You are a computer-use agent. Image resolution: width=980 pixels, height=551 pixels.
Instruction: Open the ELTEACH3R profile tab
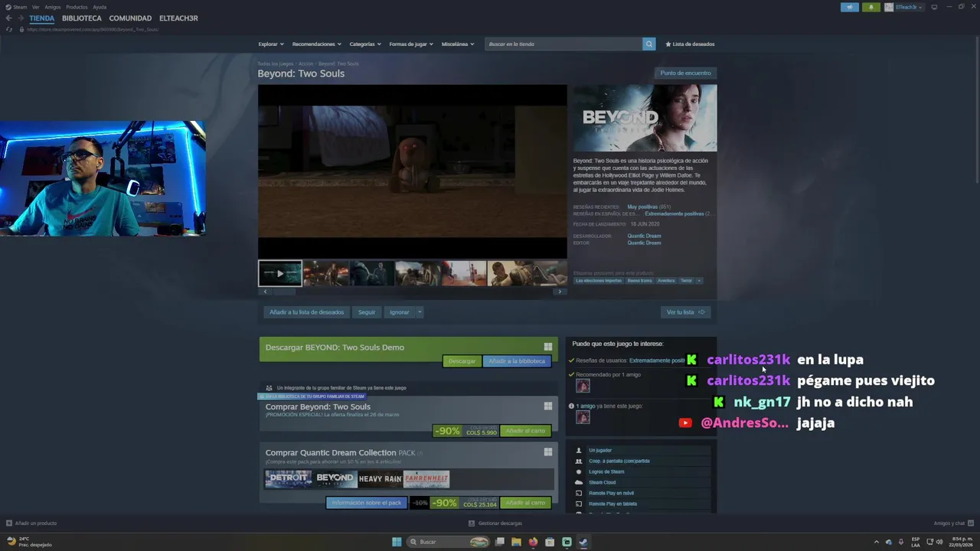(x=178, y=18)
